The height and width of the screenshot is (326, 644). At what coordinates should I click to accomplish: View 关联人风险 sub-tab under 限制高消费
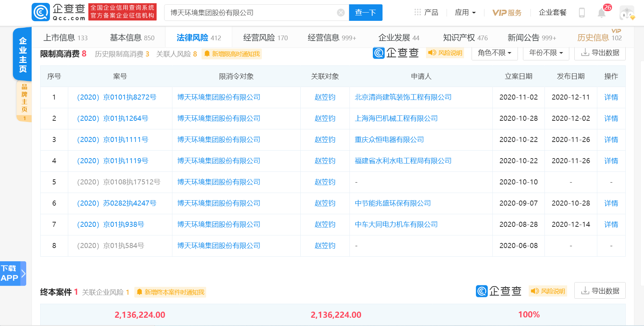pos(176,54)
